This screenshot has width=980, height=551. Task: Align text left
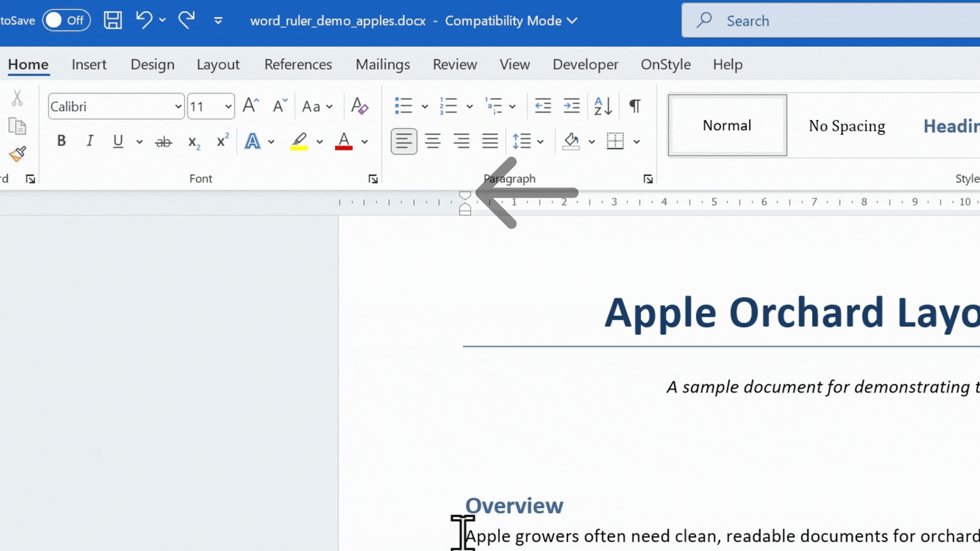pos(404,141)
